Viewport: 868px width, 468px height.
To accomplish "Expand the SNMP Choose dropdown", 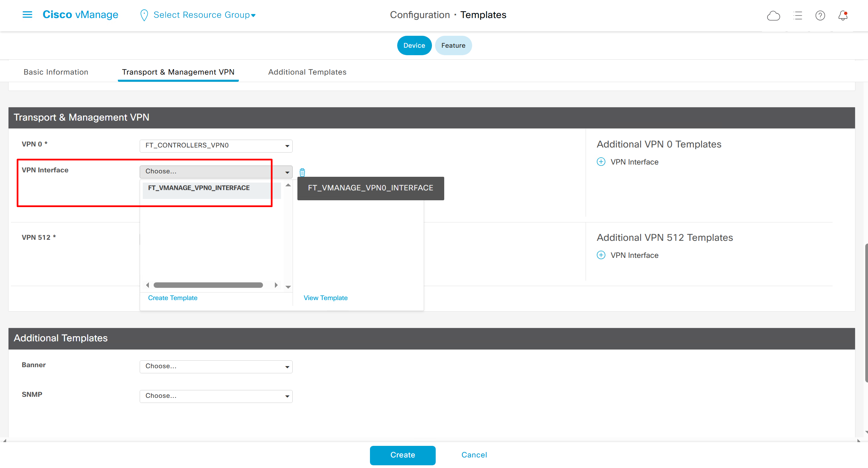I will click(x=216, y=396).
